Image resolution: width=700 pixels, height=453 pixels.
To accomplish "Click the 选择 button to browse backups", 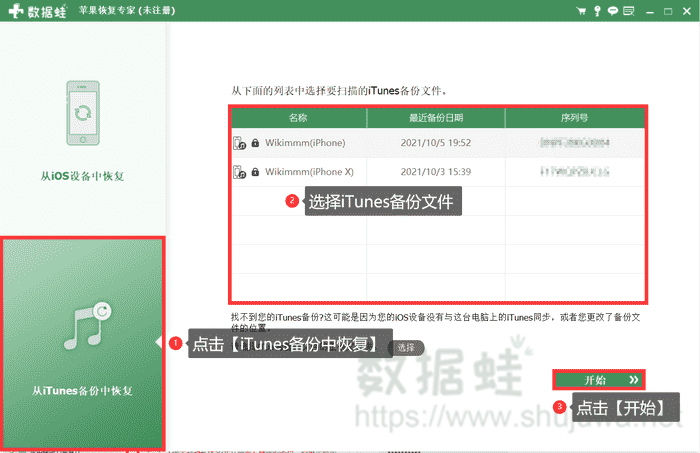I will tap(406, 348).
